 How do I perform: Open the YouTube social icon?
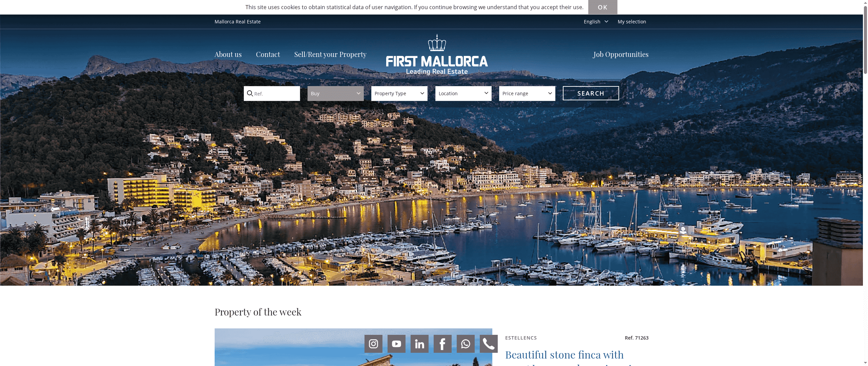(x=396, y=344)
